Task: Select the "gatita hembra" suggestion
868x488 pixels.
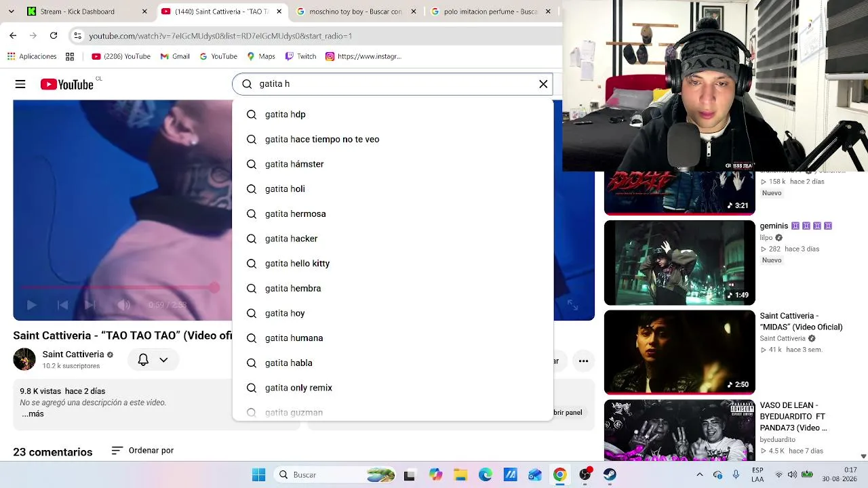Action: pos(393,289)
